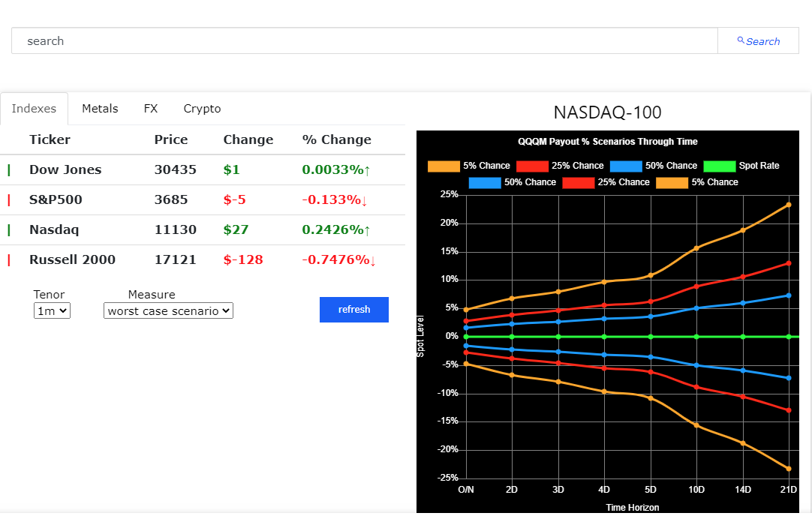Image resolution: width=812 pixels, height=519 pixels.
Task: Click the -0.7476% down change cell
Action: (338, 259)
